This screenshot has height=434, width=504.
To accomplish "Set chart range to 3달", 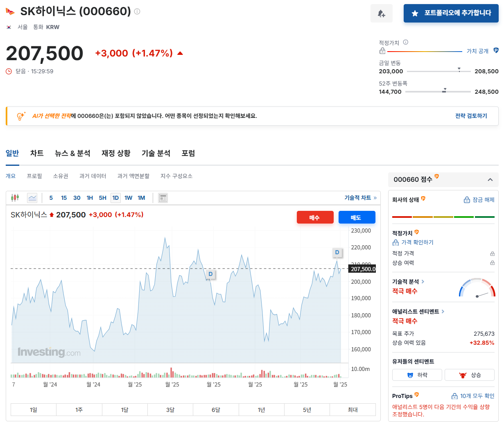I will [x=170, y=410].
